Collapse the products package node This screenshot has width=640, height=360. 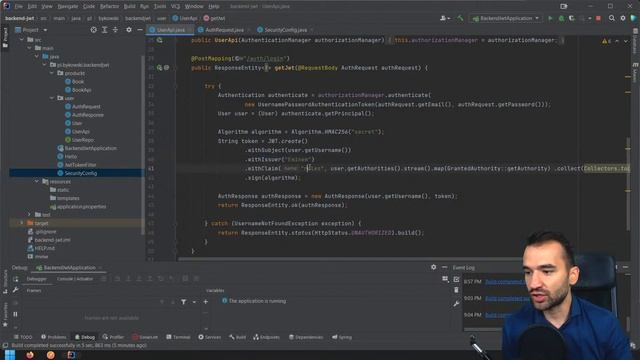tap(52, 73)
